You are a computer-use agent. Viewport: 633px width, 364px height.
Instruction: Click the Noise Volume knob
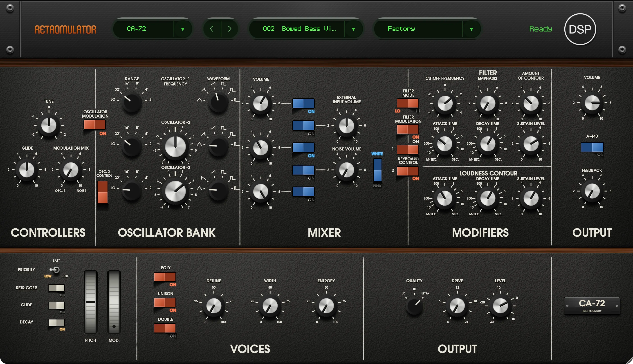pos(346,170)
